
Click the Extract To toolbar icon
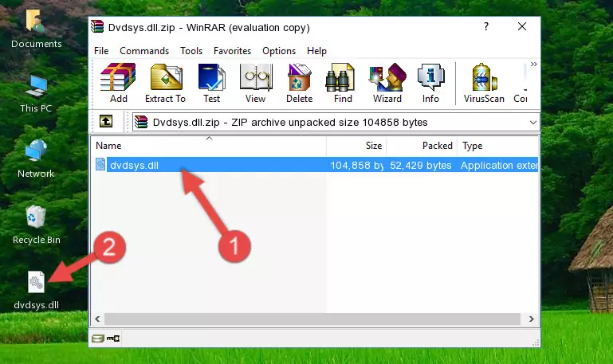[165, 83]
